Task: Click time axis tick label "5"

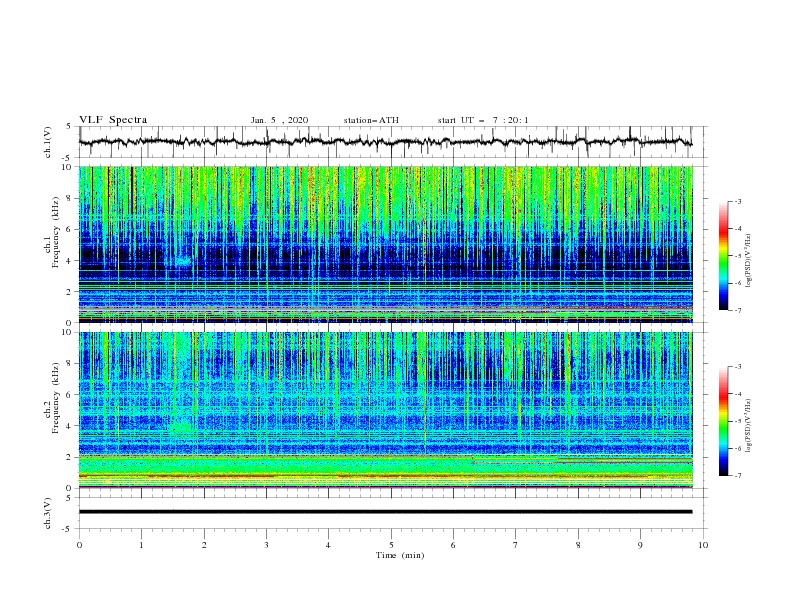Action: tap(391, 545)
